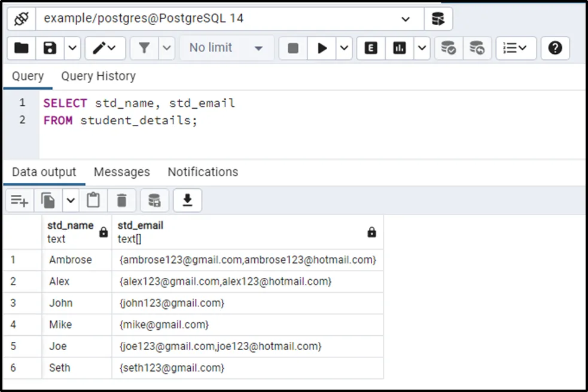This screenshot has height=392, width=588.
Task: Open the Messages tab
Action: click(121, 172)
